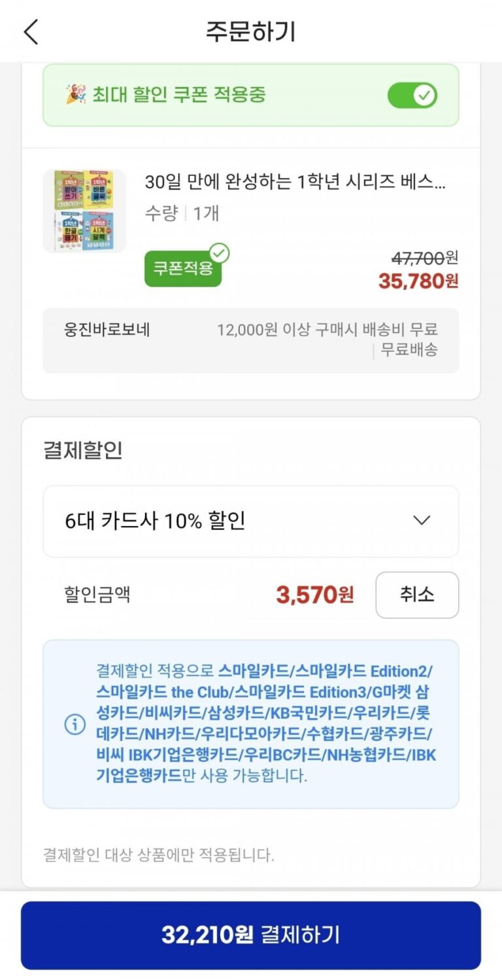Tap the back arrow in the header
This screenshot has height=980, width=502.
tap(31, 32)
